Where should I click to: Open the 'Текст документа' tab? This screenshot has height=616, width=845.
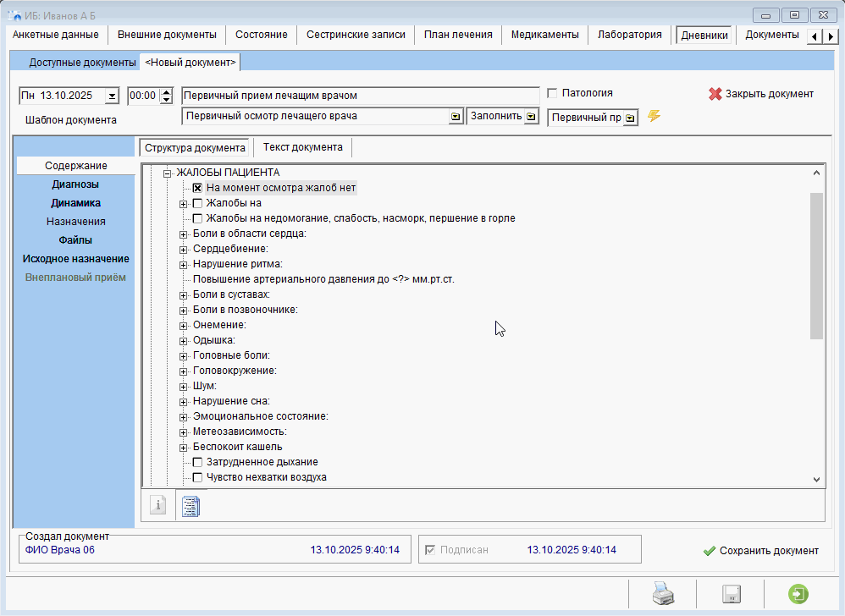302,147
